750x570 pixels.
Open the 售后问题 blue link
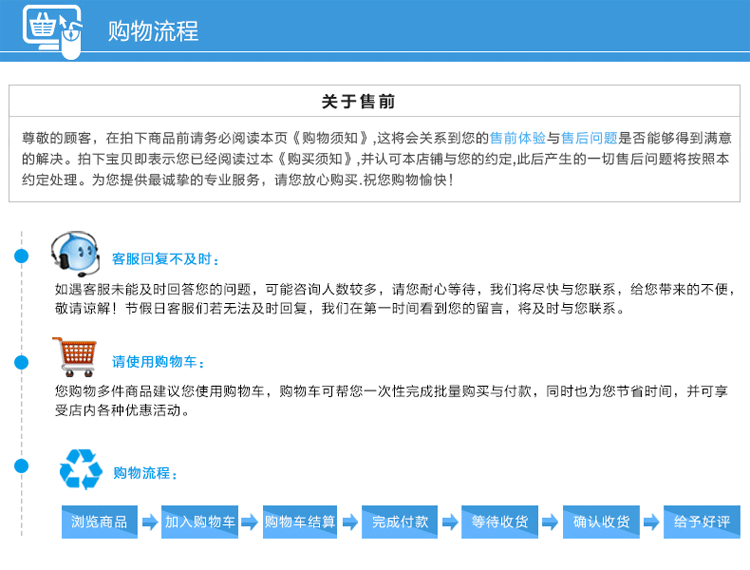coord(589,138)
